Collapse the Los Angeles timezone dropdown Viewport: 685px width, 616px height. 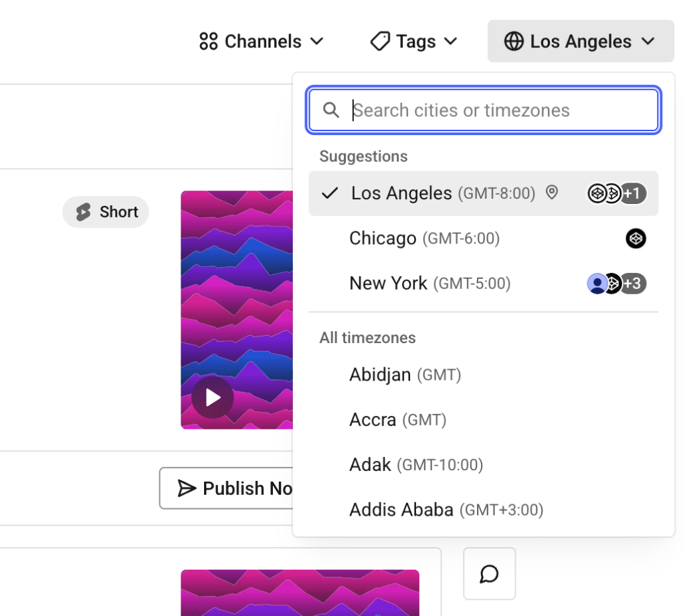pos(580,41)
